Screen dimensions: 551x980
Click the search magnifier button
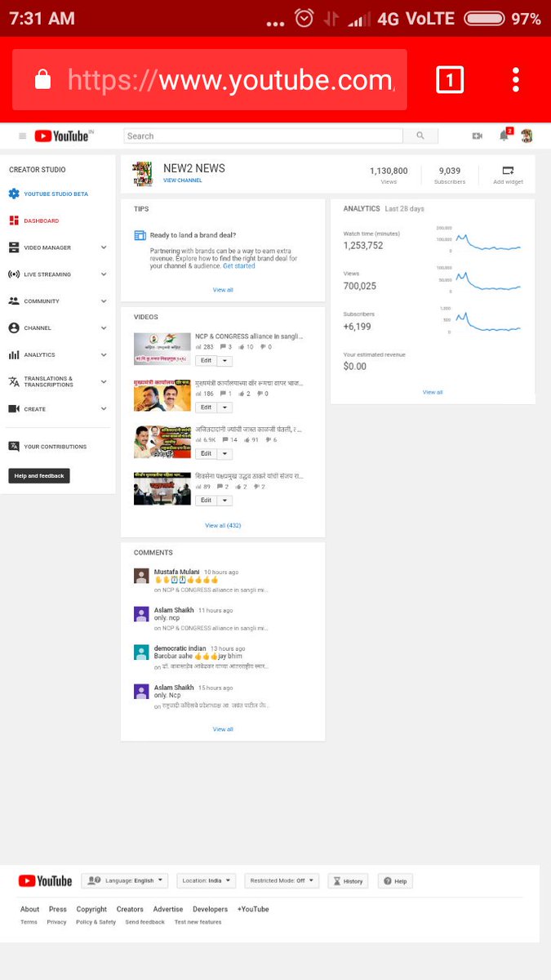click(420, 136)
